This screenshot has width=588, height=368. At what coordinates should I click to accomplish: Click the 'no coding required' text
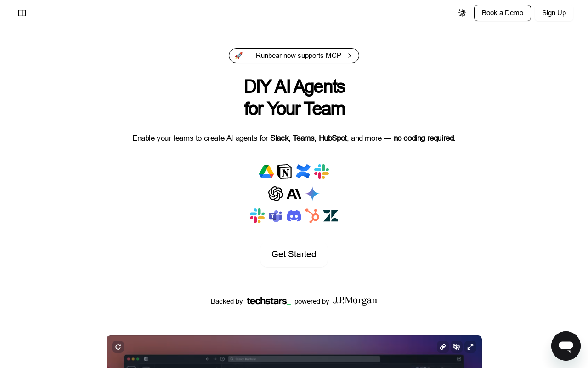tap(424, 138)
